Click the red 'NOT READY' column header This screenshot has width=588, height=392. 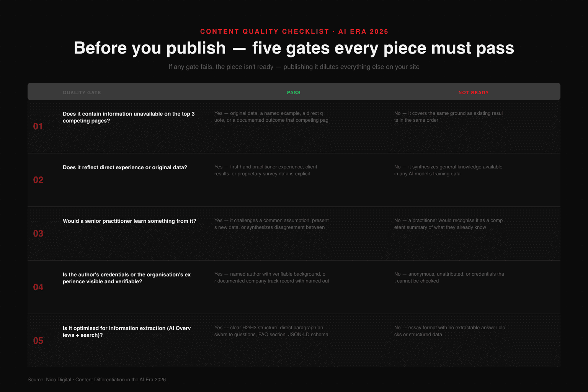click(x=474, y=93)
